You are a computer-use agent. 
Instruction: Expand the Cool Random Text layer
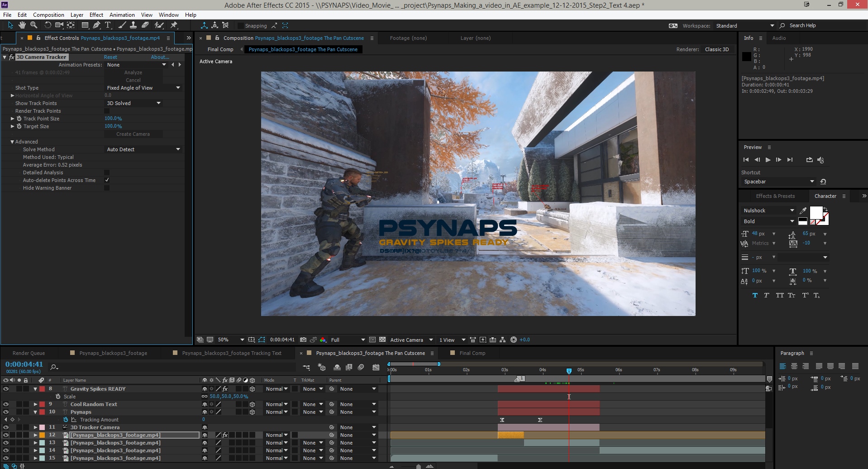click(35, 404)
